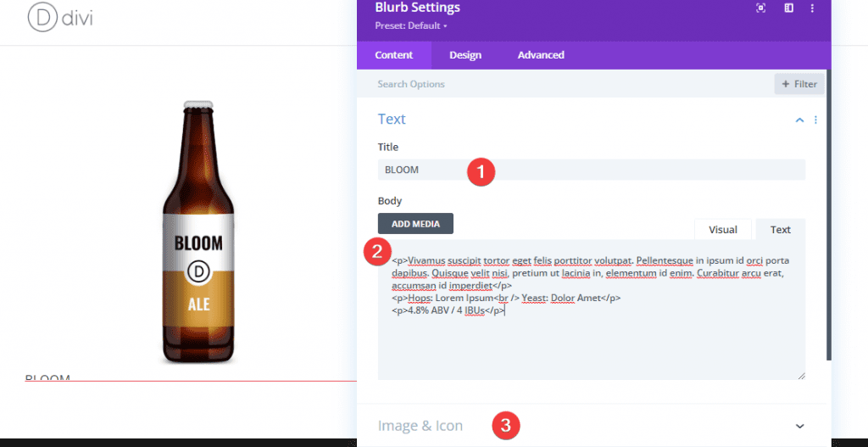This screenshot has width=868, height=447.
Task: Open Blurb Settings more options menu
Action: click(812, 8)
